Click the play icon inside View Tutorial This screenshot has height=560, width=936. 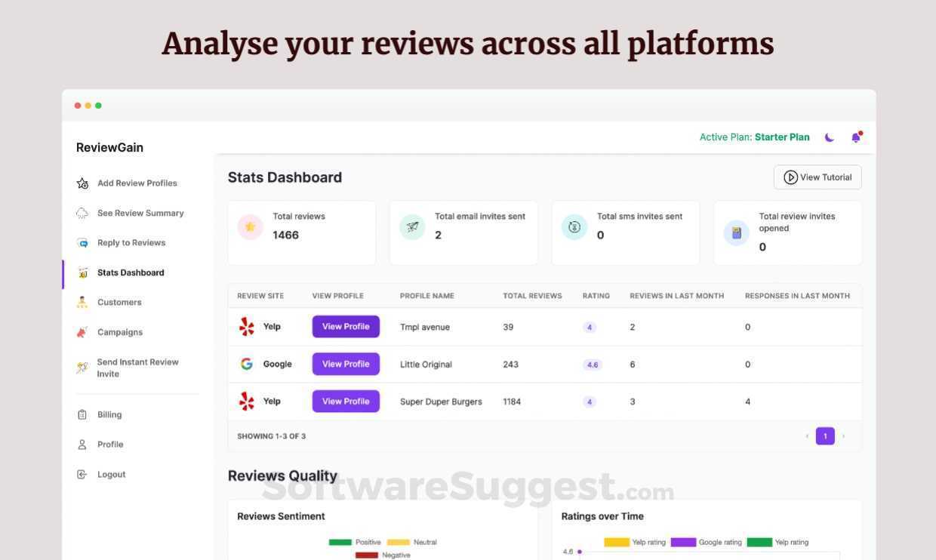790,177
